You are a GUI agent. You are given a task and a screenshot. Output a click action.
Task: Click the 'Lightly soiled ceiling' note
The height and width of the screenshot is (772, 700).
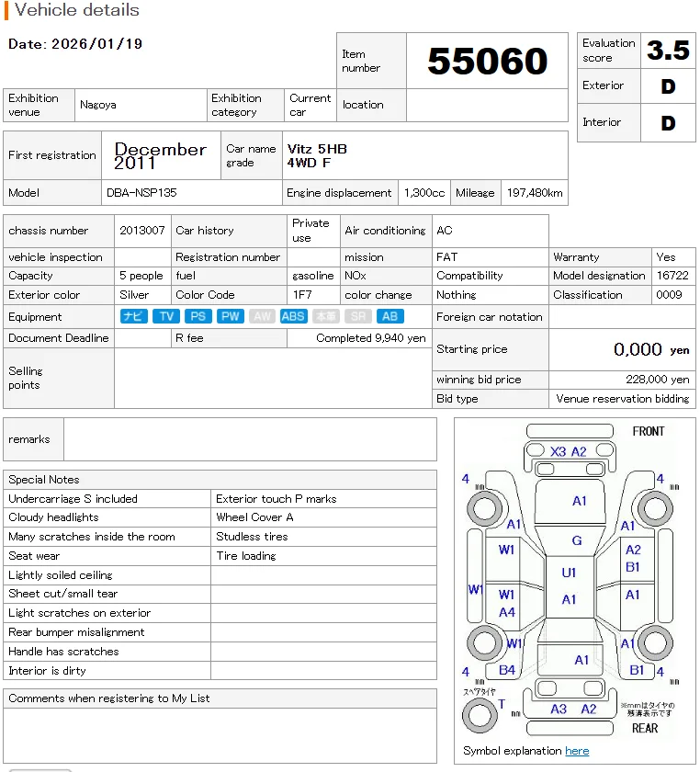60,575
